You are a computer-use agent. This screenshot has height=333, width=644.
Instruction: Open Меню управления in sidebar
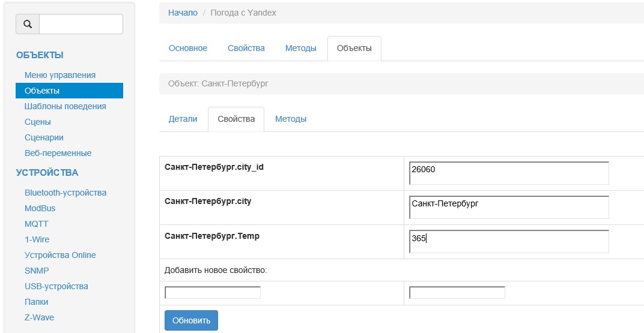pos(60,75)
